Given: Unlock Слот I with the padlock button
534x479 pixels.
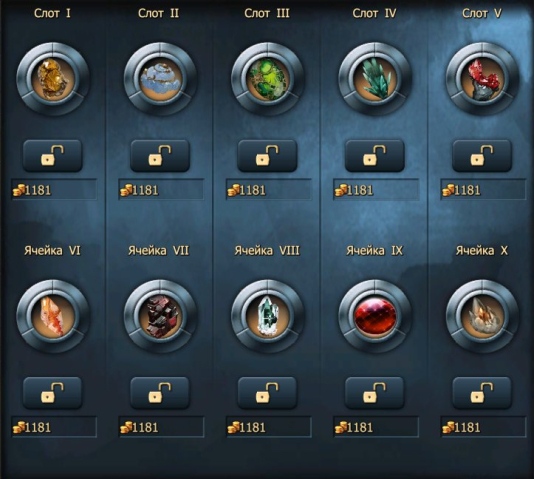Looking at the screenshot, I should [53, 156].
